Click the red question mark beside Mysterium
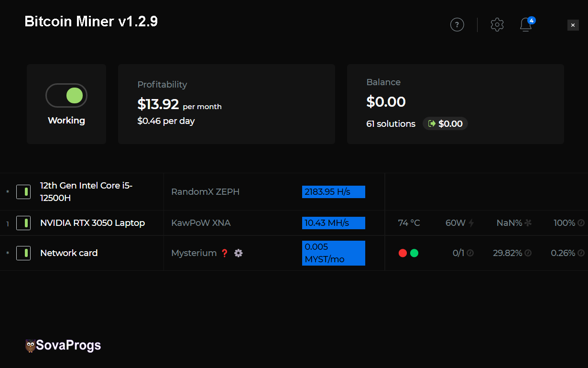 [225, 253]
